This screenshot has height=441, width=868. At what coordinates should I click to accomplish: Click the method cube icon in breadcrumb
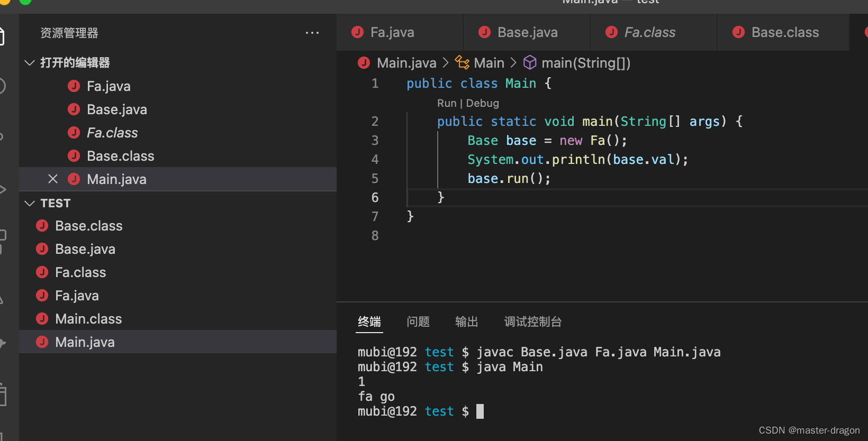pos(530,62)
